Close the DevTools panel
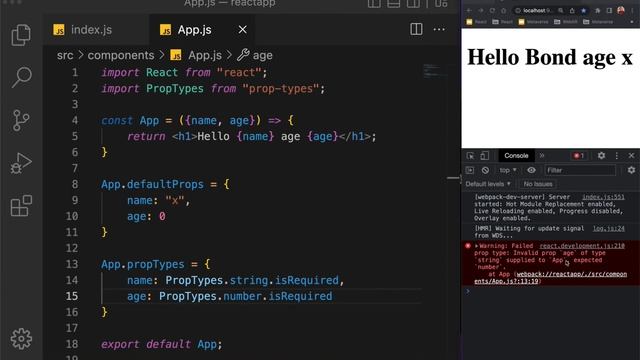 click(631, 156)
